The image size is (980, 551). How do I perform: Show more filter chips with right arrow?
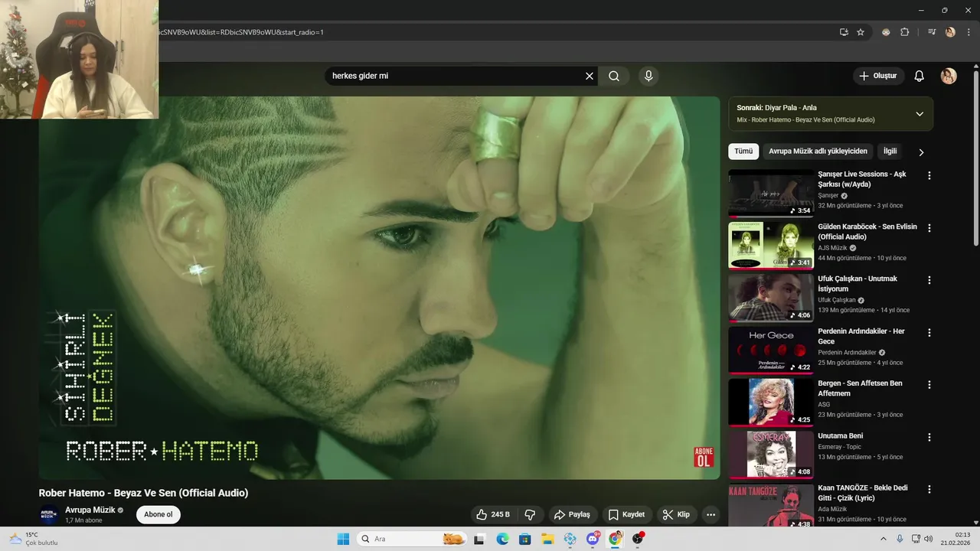pos(921,152)
